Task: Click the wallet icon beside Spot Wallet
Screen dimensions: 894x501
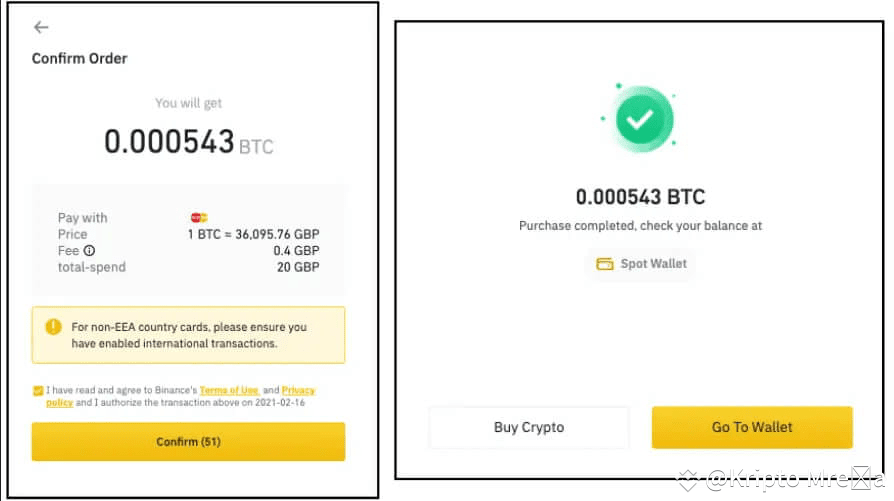Action: coord(604,264)
